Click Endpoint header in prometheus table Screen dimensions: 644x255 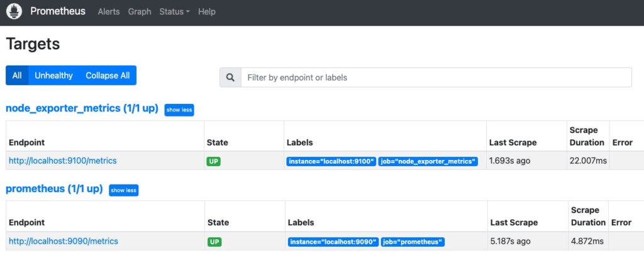point(26,222)
